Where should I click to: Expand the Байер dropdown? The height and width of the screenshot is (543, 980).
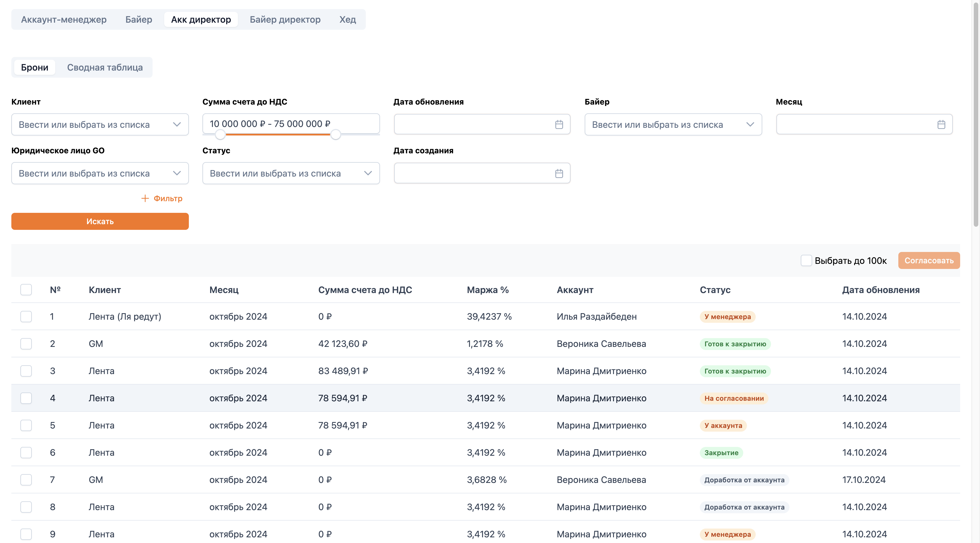click(x=673, y=124)
